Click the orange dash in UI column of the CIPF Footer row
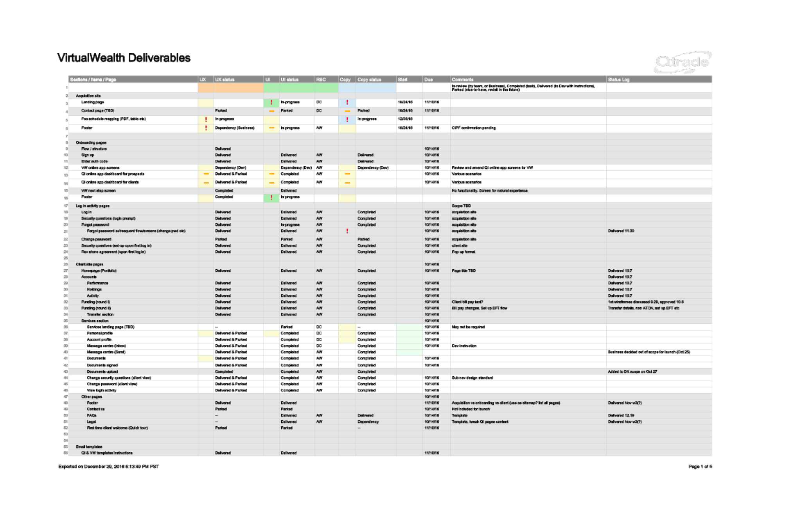Image resolution: width=812 pixels, height=523 pixels. coord(271,128)
